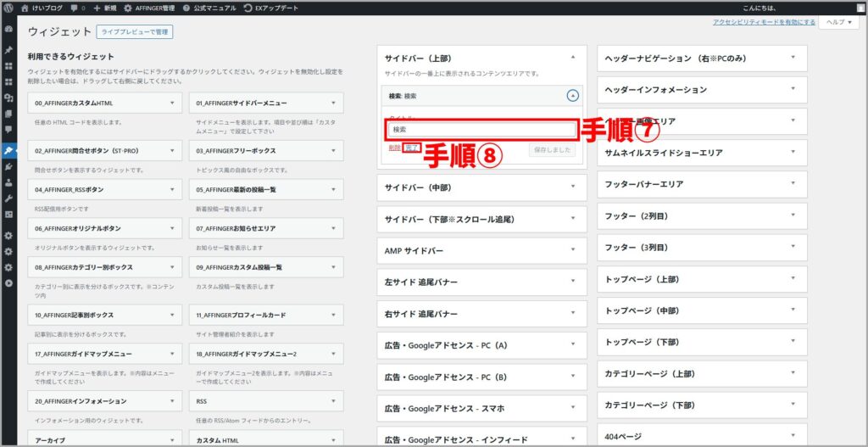
Task: Click the EXアップデート refresh icon
Action: pyautogui.click(x=248, y=8)
